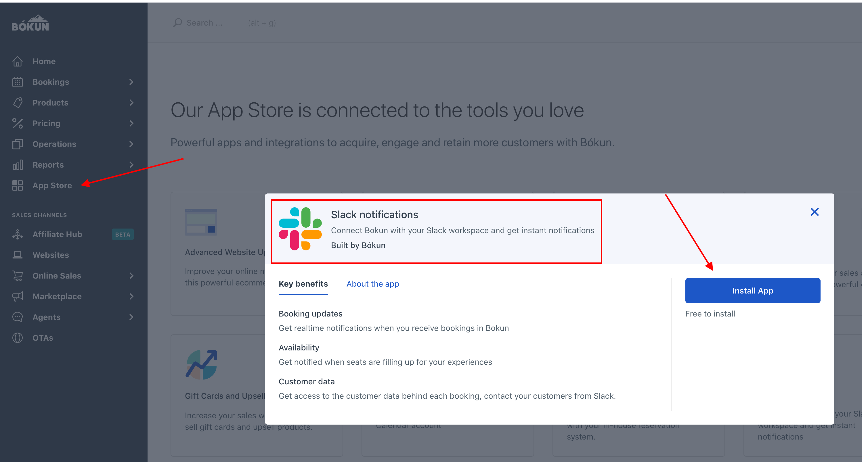Viewport: 868px width, 468px height.
Task: Select the Key benefits tab
Action: point(305,286)
